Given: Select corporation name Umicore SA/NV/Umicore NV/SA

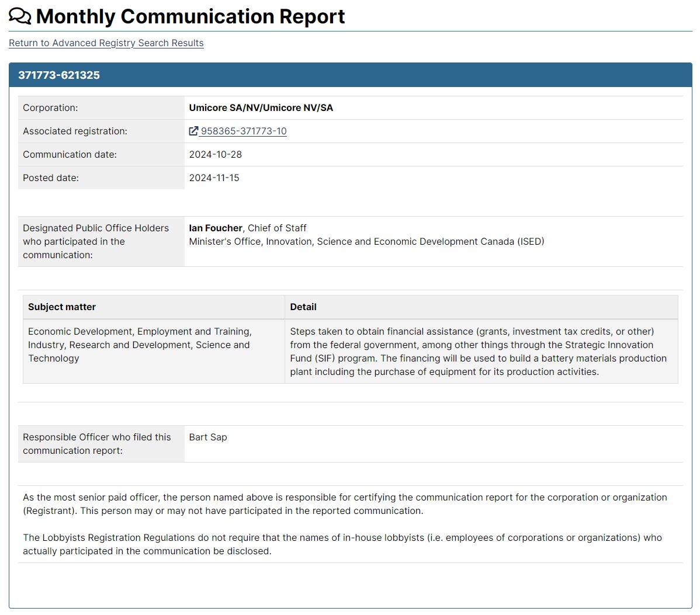Looking at the screenshot, I should [x=261, y=108].
